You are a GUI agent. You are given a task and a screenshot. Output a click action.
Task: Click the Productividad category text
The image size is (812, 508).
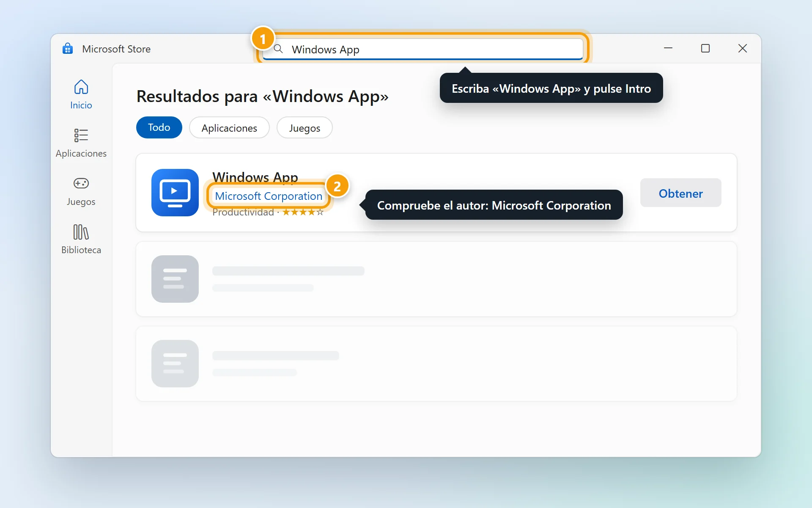coord(243,212)
